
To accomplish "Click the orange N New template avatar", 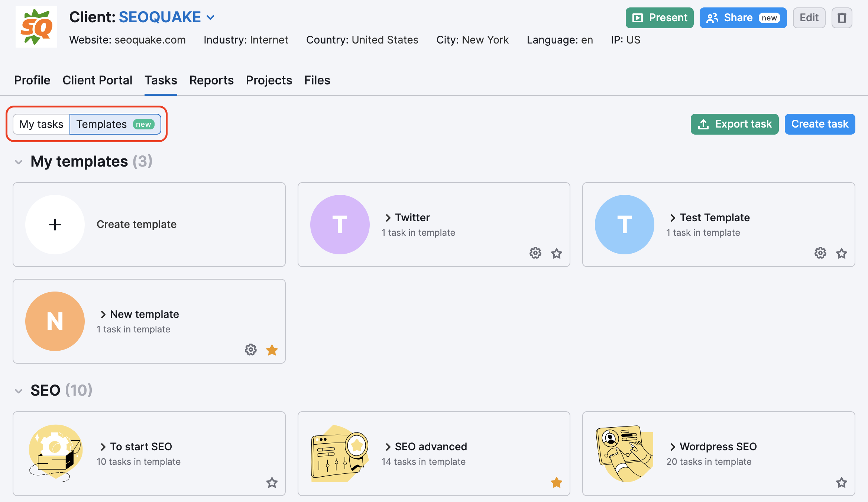I will tap(55, 321).
